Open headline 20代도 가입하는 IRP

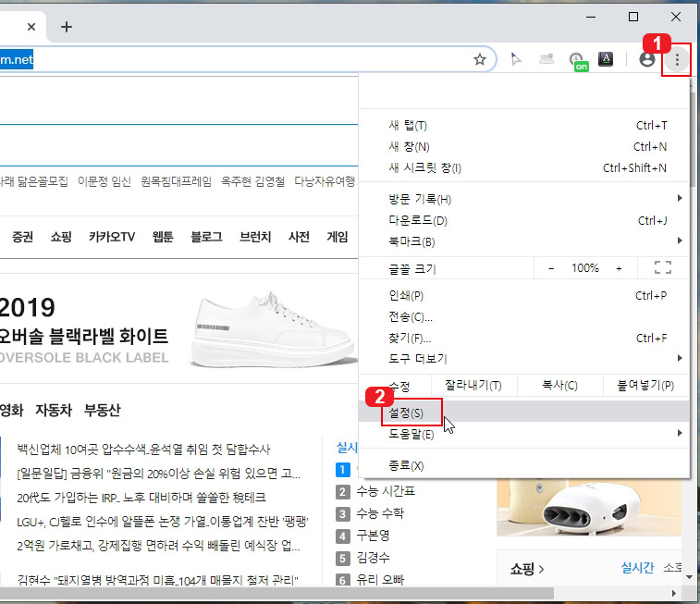(x=141, y=498)
